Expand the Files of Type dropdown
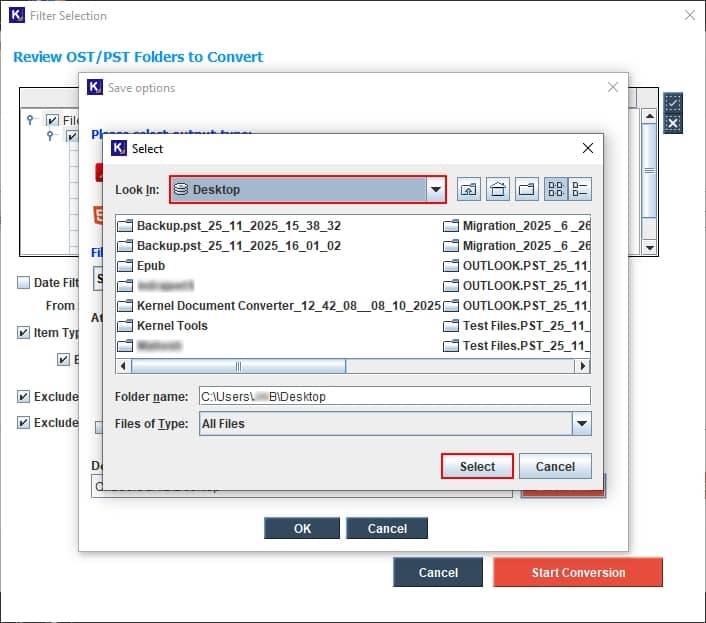 pos(581,424)
